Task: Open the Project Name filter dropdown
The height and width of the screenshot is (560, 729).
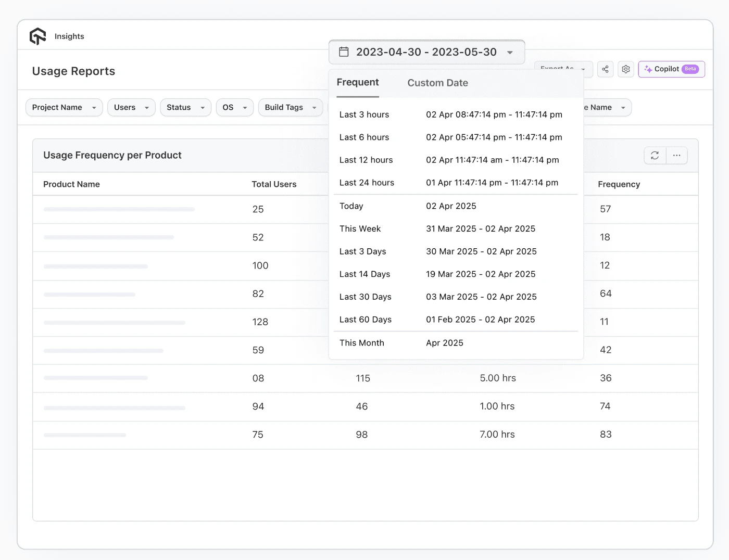Action: pyautogui.click(x=64, y=107)
